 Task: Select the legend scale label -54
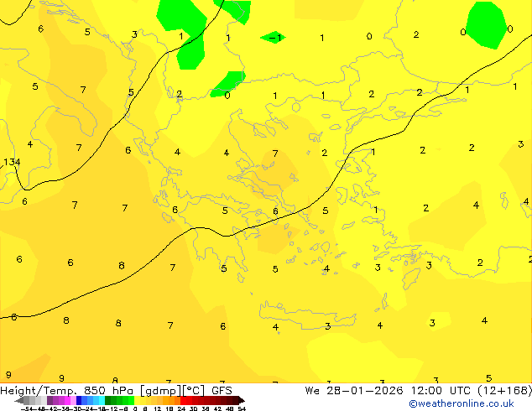tap(27, 408)
